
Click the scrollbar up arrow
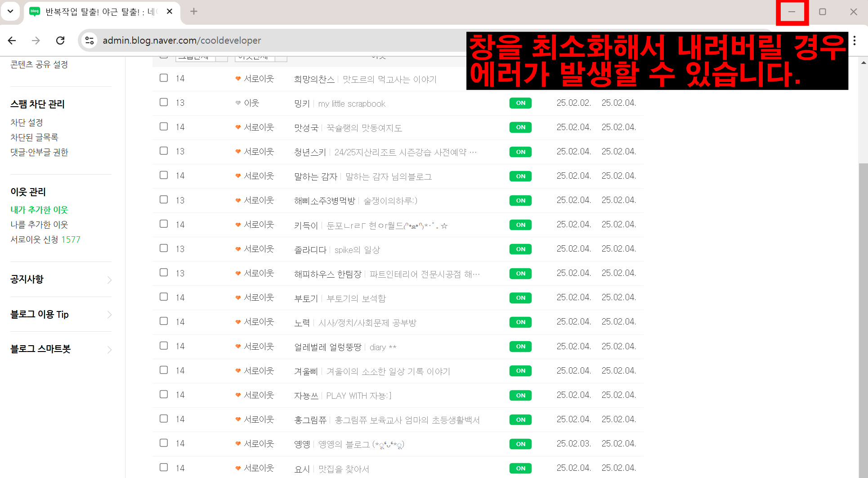863,63
